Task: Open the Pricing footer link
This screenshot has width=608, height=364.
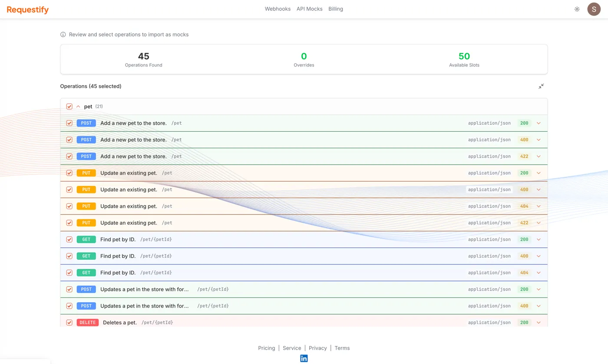Action: (x=267, y=348)
